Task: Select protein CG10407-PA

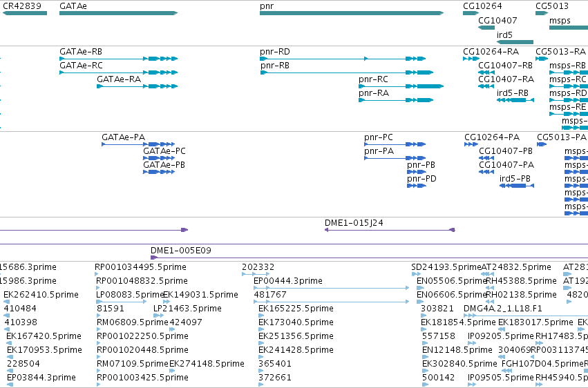Action: click(486, 172)
